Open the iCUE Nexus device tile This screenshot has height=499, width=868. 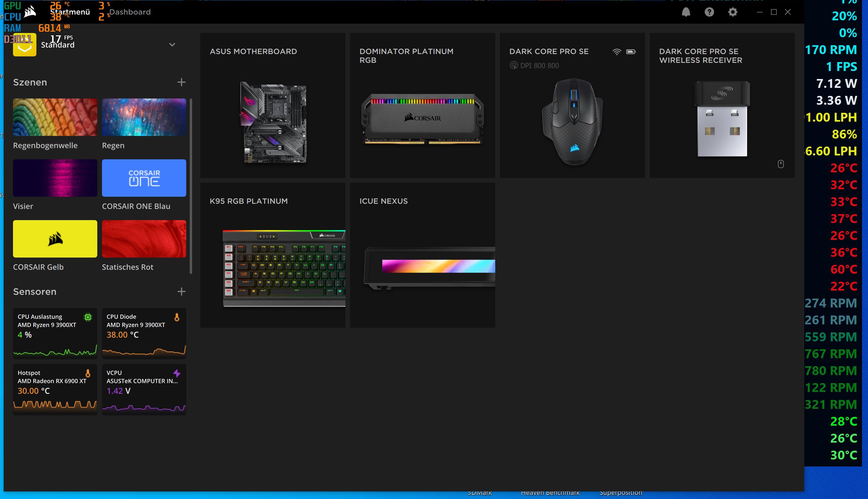pos(422,255)
